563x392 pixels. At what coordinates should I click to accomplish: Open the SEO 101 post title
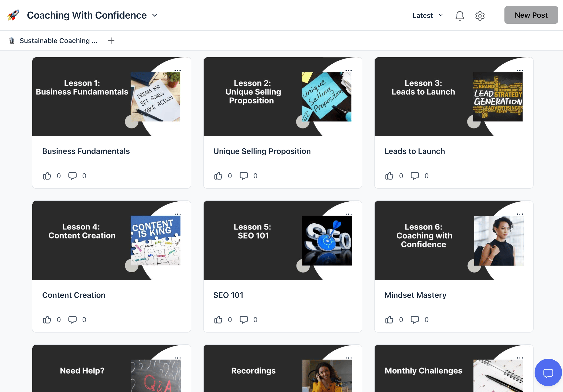coord(228,295)
